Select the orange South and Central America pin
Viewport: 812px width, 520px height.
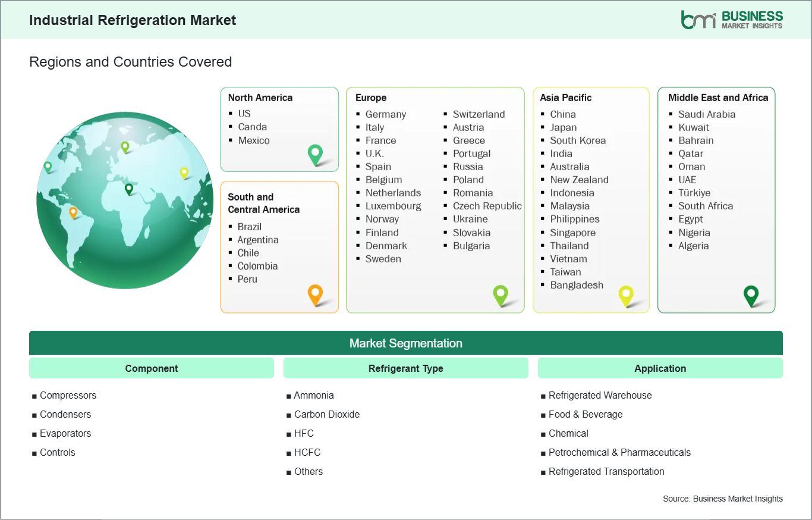[315, 294]
